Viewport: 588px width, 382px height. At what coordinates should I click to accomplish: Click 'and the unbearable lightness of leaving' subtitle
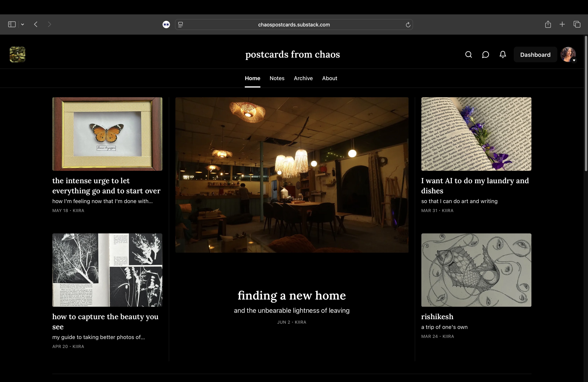point(292,310)
